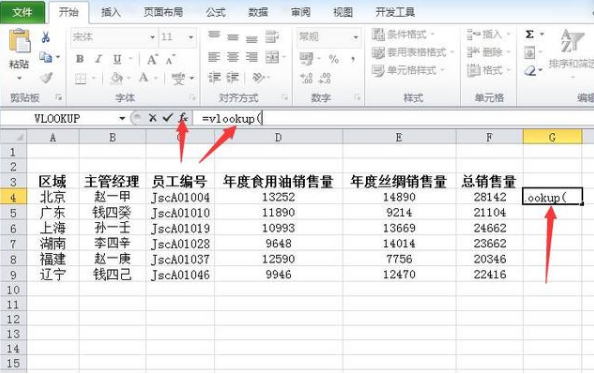Click in the formula bar input
Viewport: 594px width, 374px height.
coord(393,119)
